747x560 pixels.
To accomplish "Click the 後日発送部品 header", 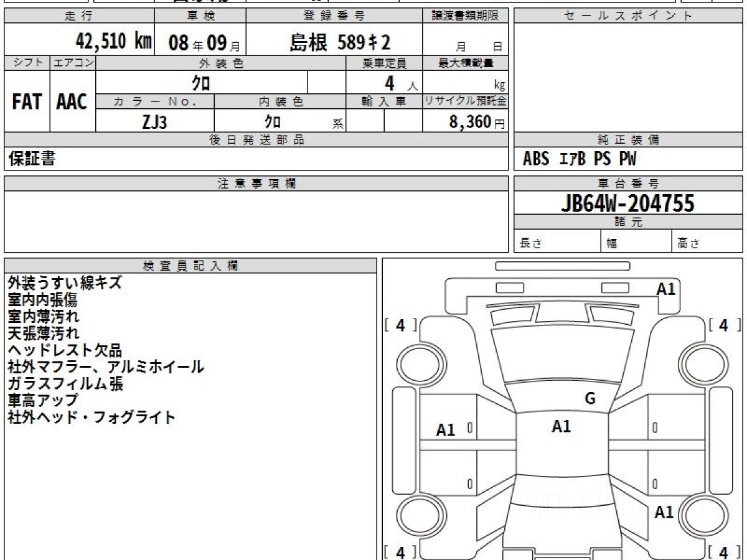I will (x=256, y=140).
